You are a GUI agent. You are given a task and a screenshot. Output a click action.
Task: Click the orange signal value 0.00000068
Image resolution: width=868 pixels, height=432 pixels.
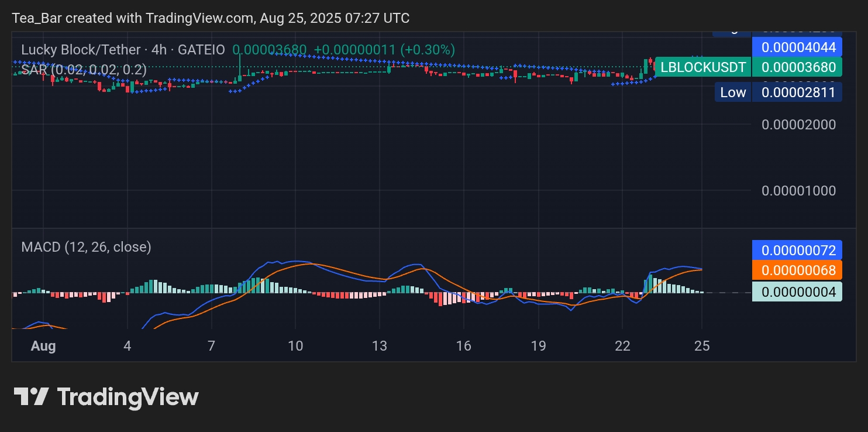797,270
